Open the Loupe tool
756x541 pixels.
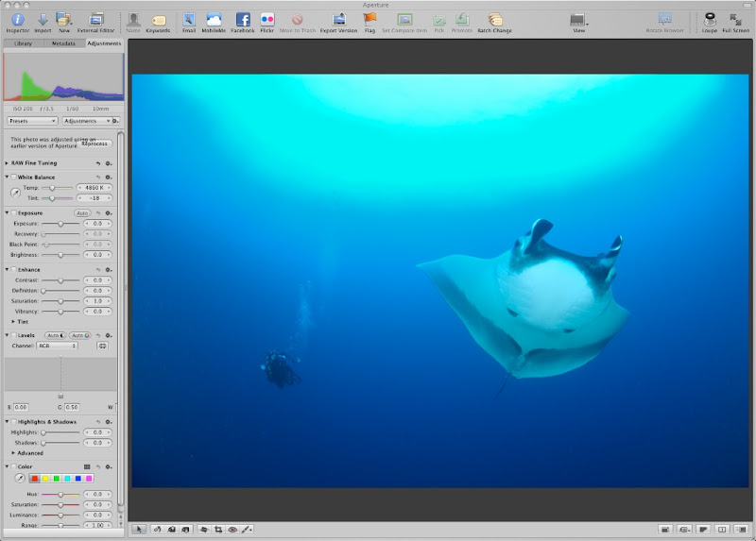710,20
